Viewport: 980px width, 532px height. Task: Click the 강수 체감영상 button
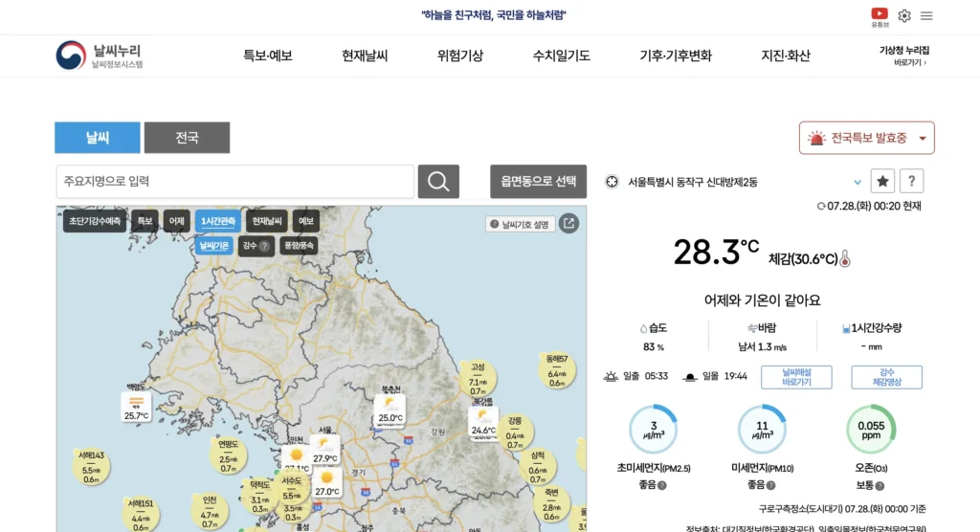click(886, 377)
